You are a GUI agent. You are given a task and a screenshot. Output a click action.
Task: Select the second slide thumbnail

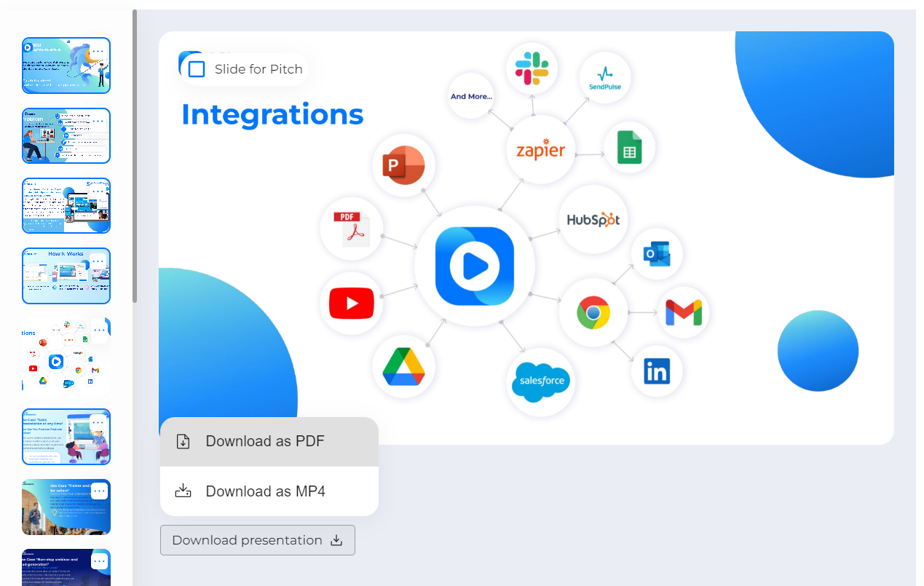pos(66,135)
